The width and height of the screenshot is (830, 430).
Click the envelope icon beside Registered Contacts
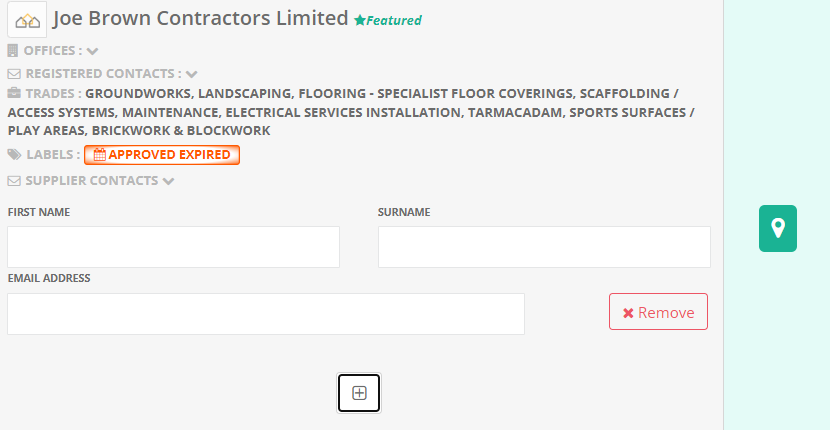[14, 73]
